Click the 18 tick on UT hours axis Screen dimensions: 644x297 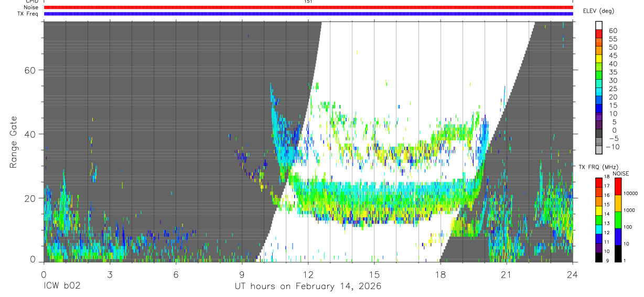(x=440, y=274)
